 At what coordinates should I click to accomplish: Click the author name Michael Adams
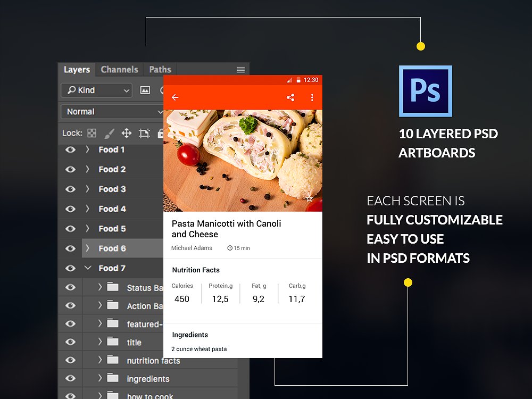(192, 248)
